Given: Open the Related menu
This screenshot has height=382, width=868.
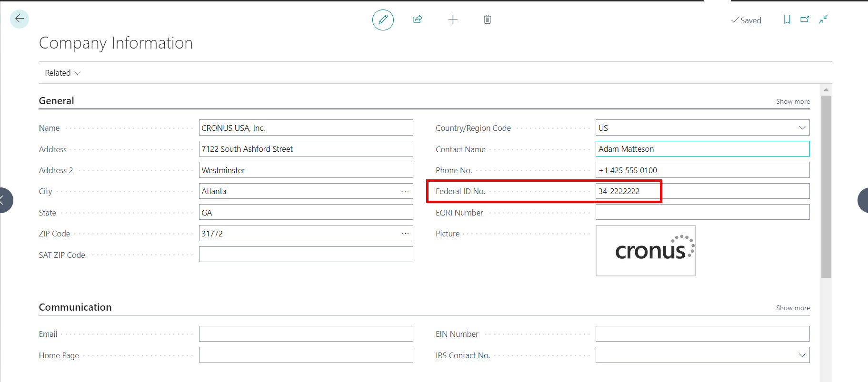Looking at the screenshot, I should (x=62, y=73).
